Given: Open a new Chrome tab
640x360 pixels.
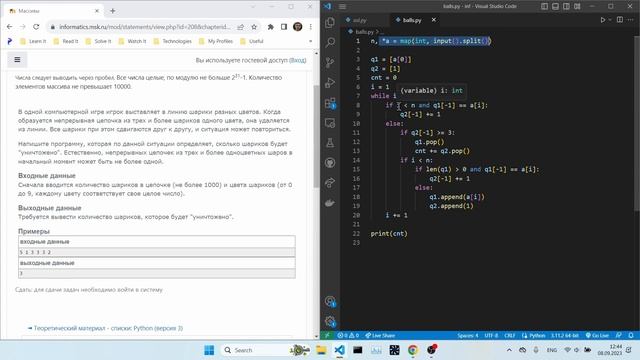Looking at the screenshot, I should pyautogui.click(x=113, y=11).
